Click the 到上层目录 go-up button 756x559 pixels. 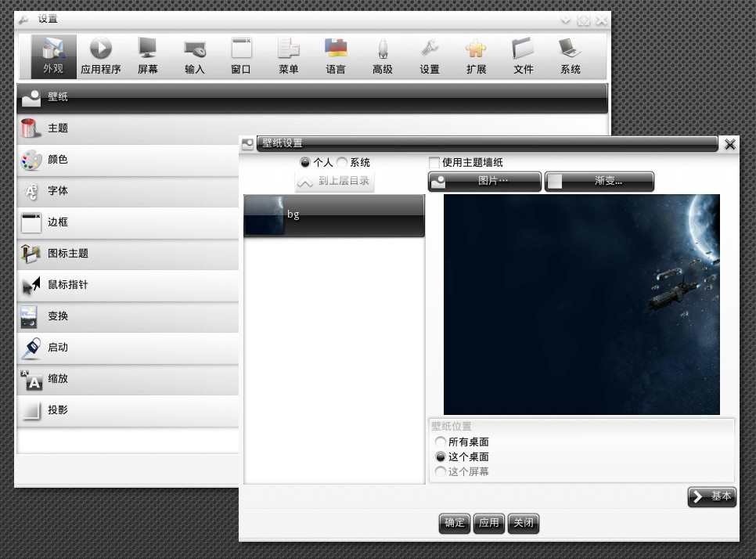click(x=334, y=182)
